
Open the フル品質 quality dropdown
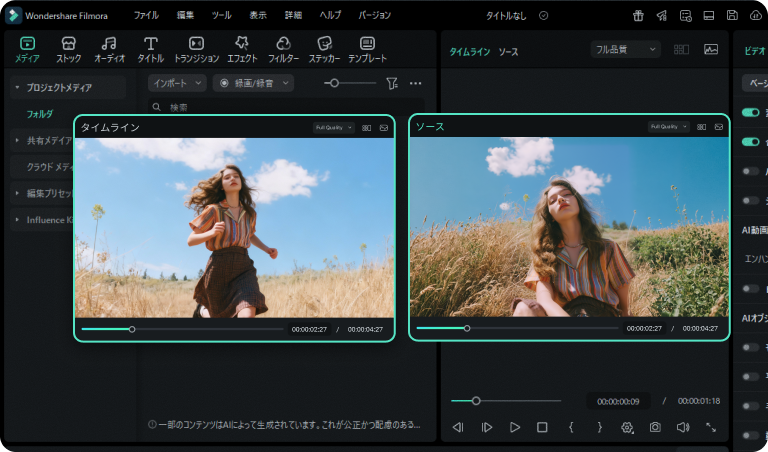coord(626,49)
